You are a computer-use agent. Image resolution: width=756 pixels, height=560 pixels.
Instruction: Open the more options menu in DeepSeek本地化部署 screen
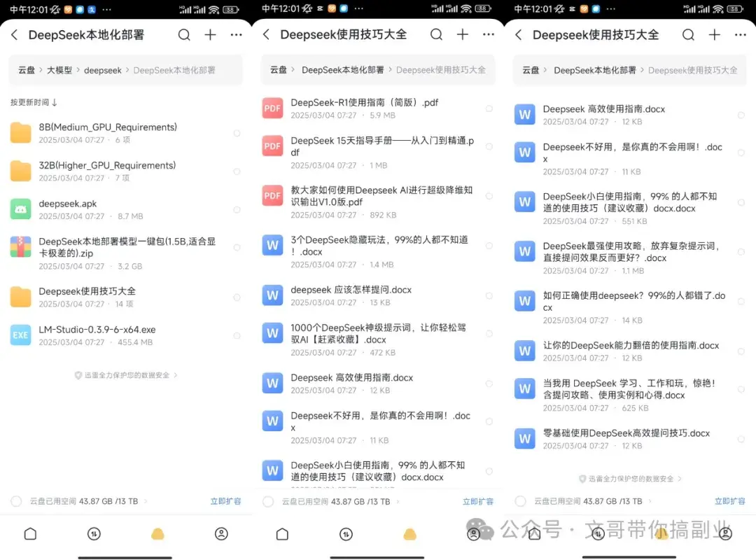(x=237, y=35)
